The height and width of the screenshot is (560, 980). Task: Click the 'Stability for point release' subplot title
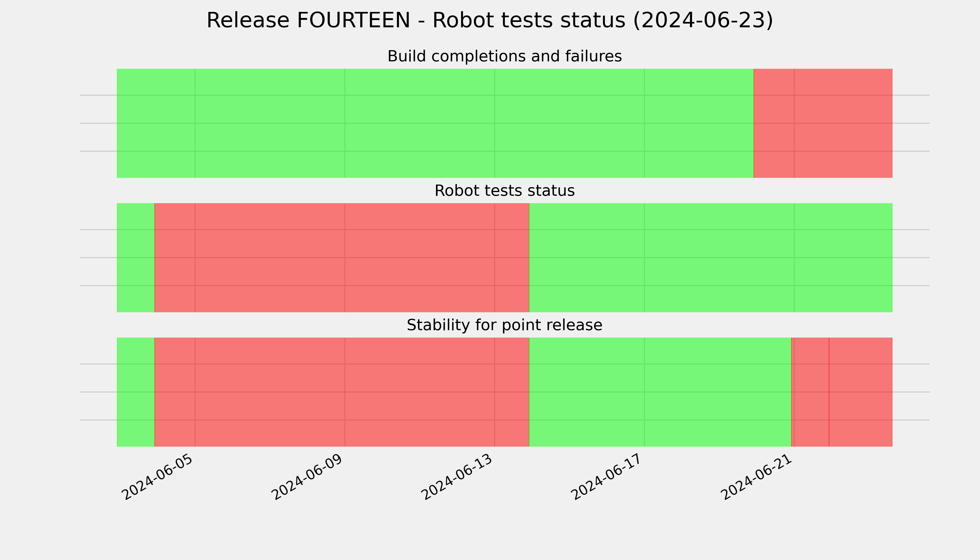coord(504,325)
